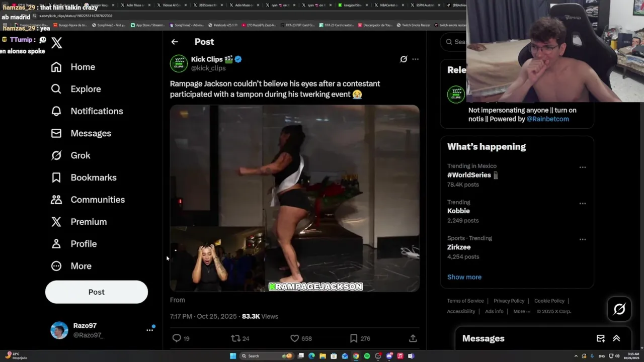Open Bookmarks in the sidebar
Screen dimensions: 644x362
point(84,177)
